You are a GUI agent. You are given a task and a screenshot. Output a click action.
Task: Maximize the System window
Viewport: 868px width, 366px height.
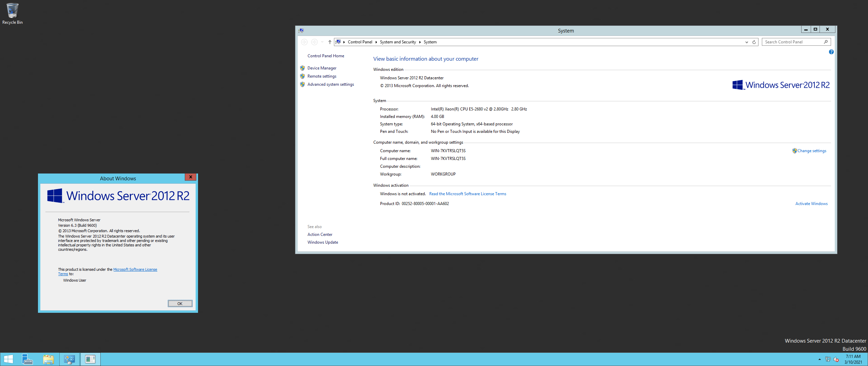pyautogui.click(x=815, y=29)
